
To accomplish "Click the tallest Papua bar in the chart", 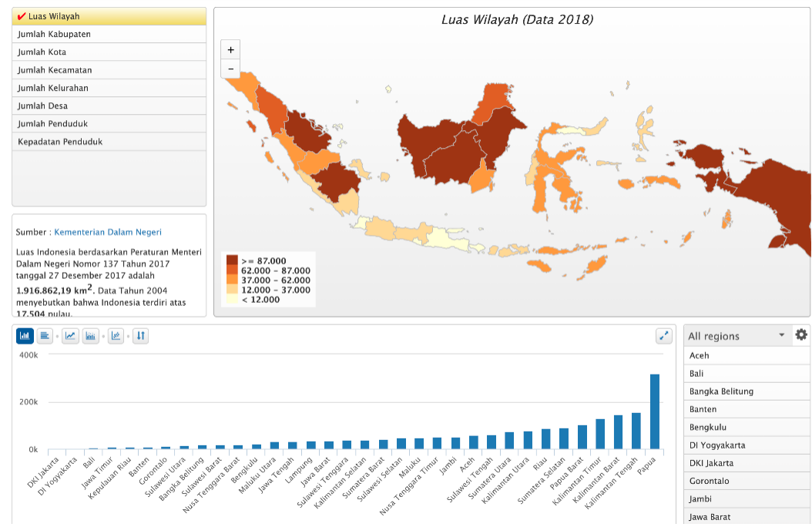I will 655,411.
